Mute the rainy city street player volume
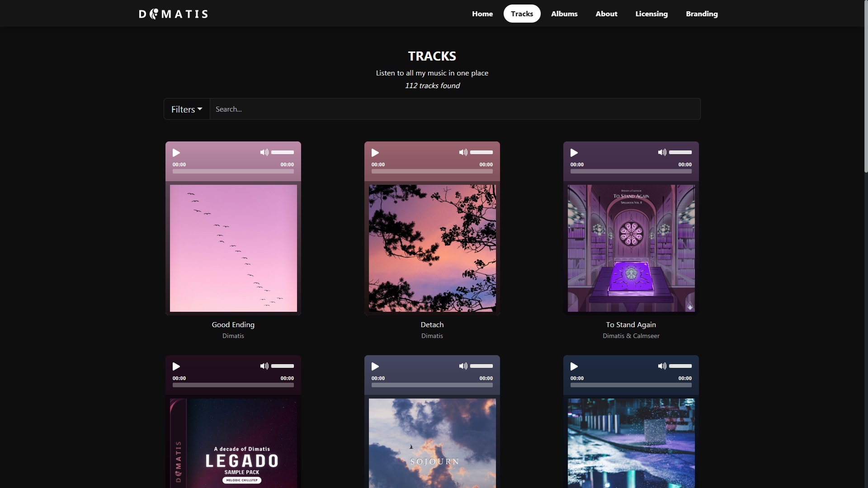 662,366
